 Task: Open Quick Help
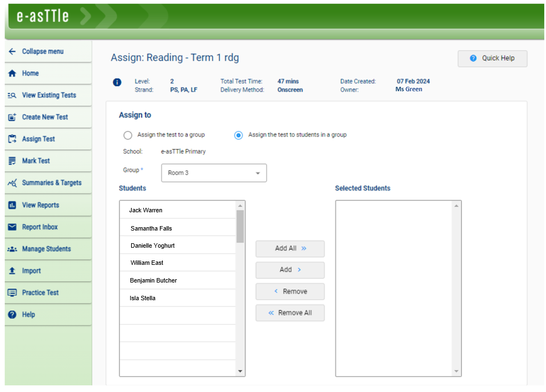[x=492, y=59]
